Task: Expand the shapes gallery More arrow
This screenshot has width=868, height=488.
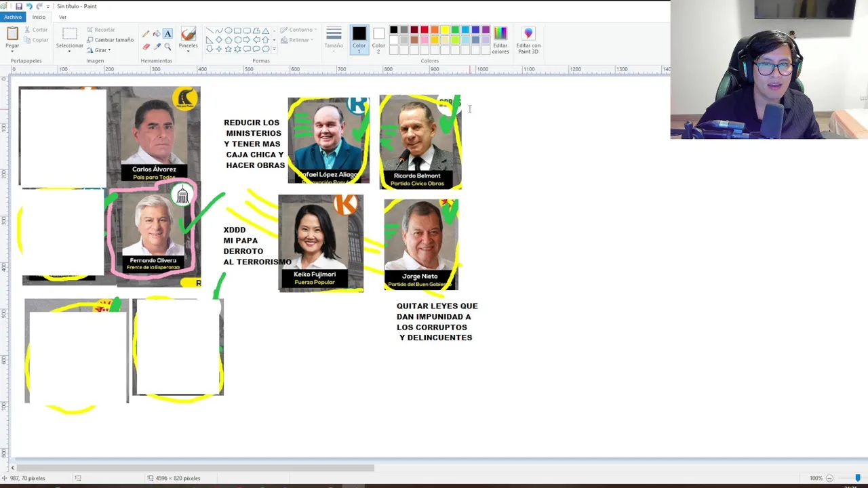Action: click(274, 49)
